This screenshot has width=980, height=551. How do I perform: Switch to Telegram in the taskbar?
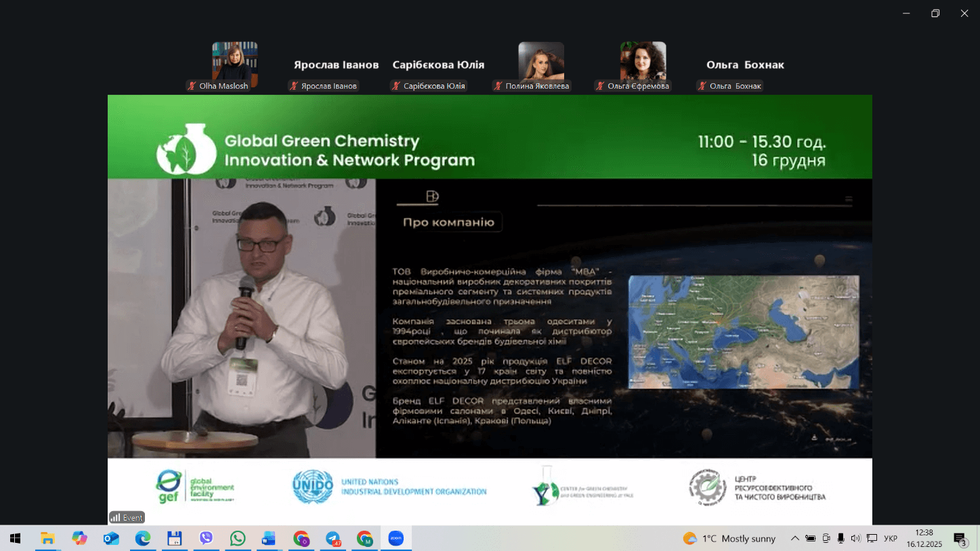pos(333,539)
